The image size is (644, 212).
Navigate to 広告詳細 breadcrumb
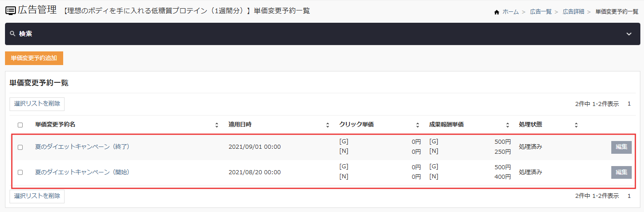tap(573, 12)
